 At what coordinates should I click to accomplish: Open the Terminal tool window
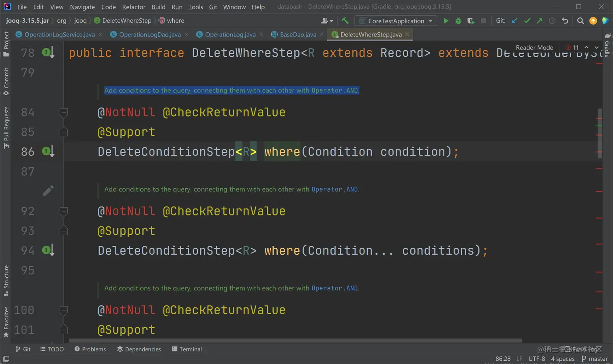click(187, 349)
